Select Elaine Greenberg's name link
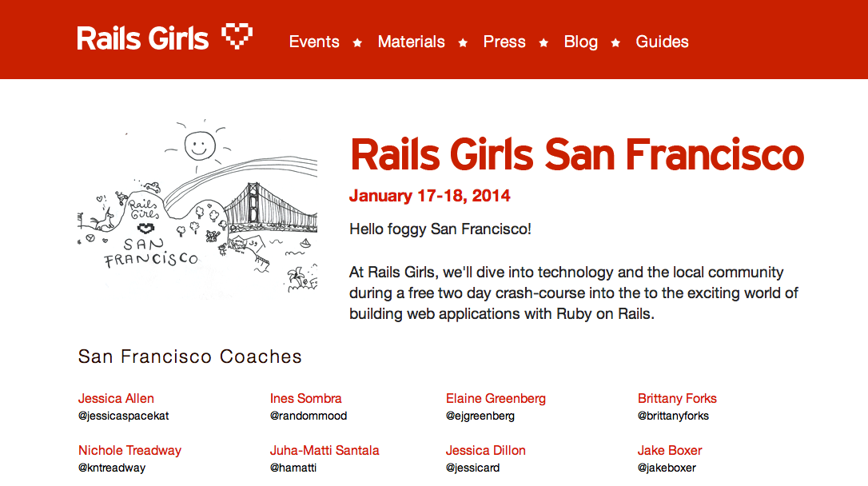The width and height of the screenshot is (868, 486). (x=496, y=398)
